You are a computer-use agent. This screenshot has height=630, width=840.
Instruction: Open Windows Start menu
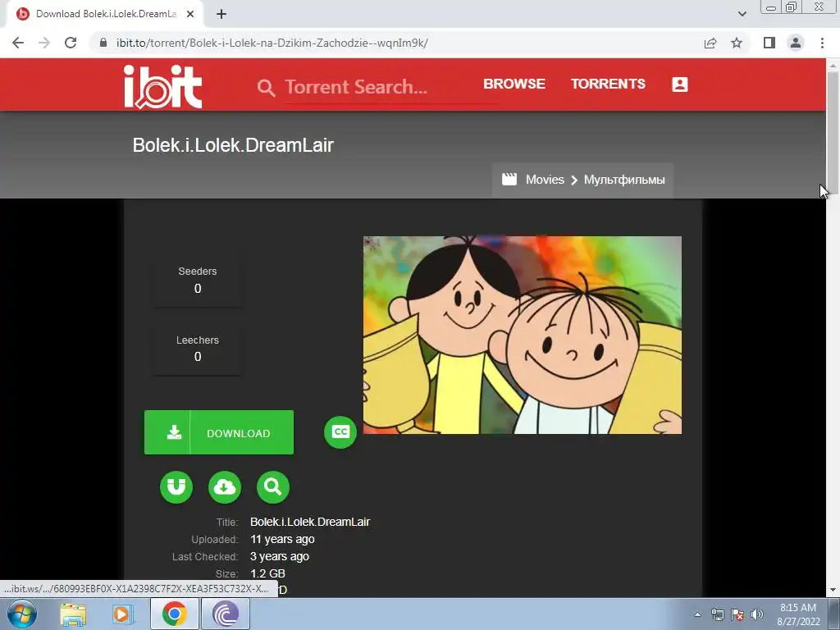point(22,614)
